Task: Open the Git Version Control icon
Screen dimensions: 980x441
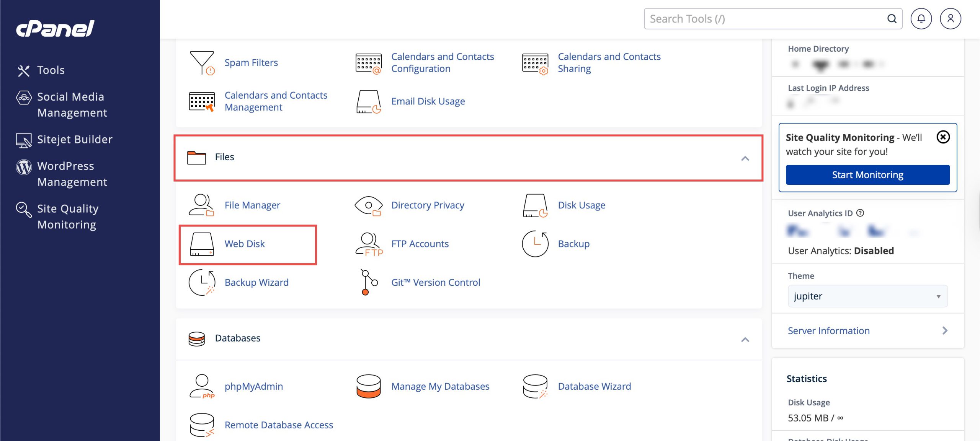Action: click(x=368, y=283)
